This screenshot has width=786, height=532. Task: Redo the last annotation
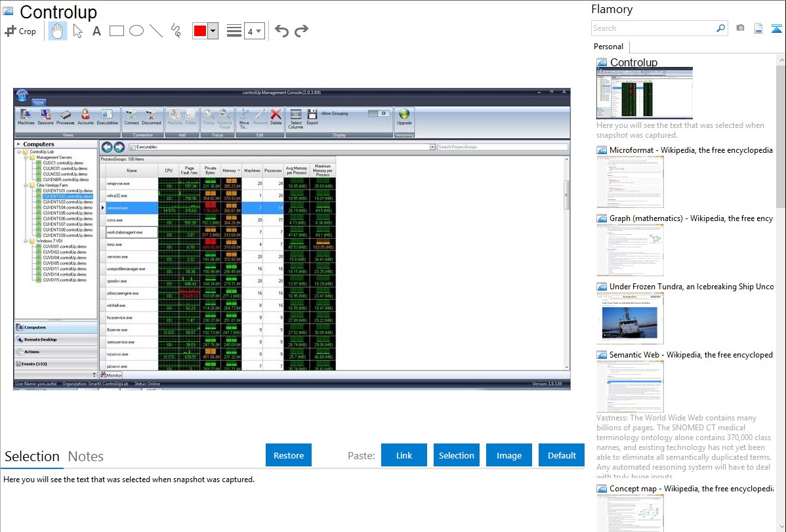[x=301, y=31]
